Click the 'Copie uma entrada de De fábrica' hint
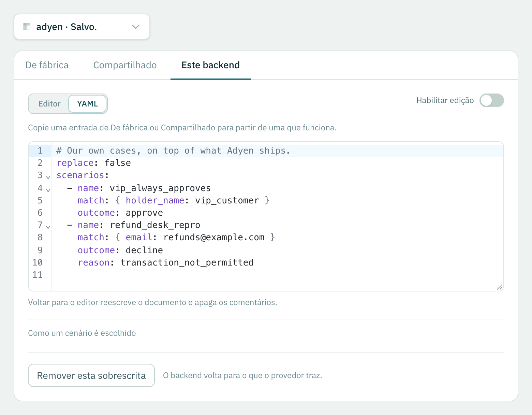 pos(182,128)
